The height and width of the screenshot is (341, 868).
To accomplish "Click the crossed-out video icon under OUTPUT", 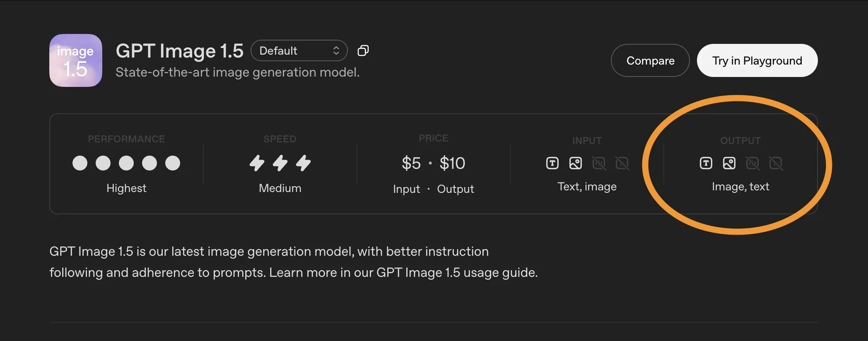I will click(x=776, y=163).
